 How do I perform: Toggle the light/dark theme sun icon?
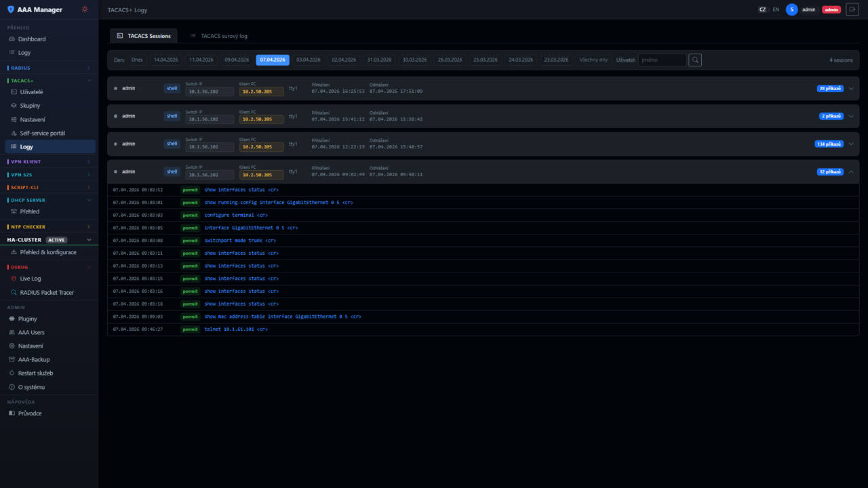85,9
